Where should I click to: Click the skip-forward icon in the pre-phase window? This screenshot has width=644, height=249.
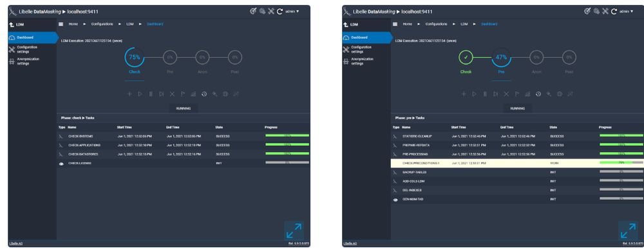coord(496,94)
